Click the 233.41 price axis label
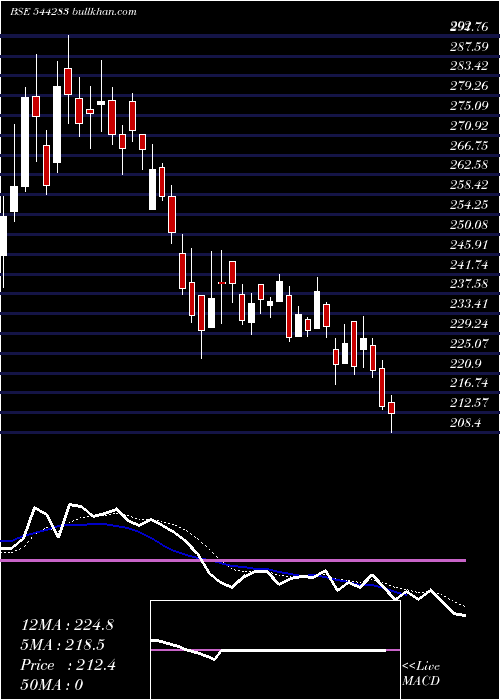Viewport: 500px width, 700px height. point(469,304)
